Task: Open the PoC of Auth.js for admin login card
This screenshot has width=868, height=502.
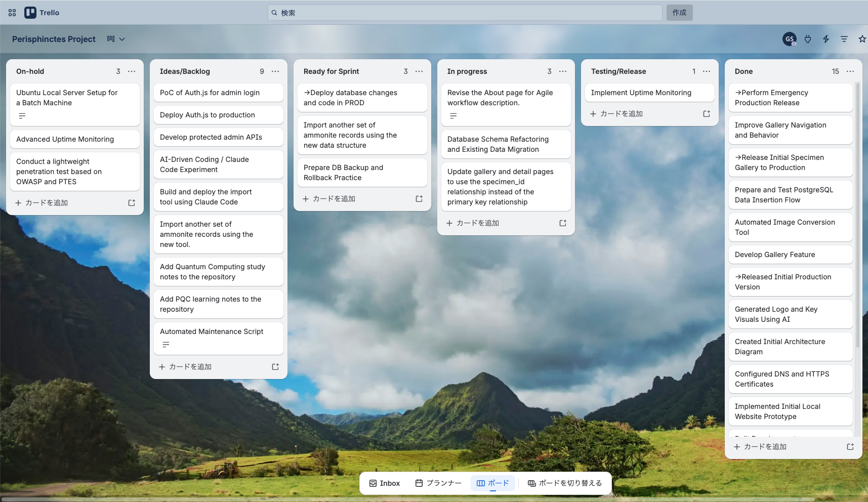Action: pos(219,93)
